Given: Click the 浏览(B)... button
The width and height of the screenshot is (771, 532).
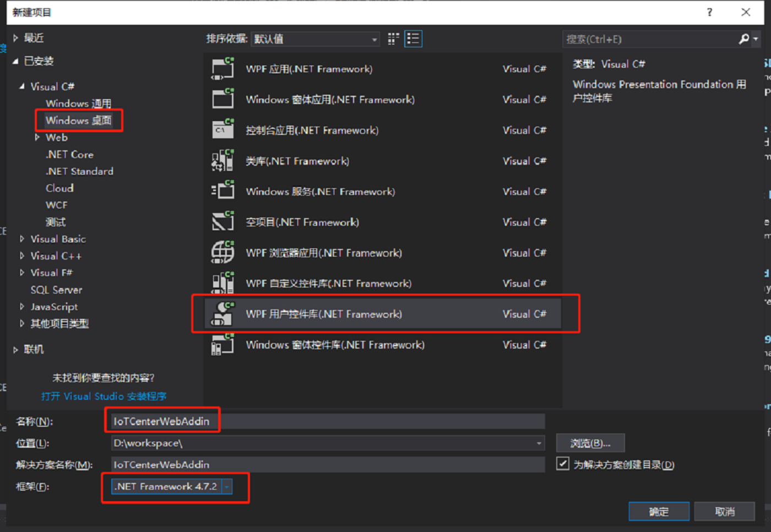Looking at the screenshot, I should pyautogui.click(x=590, y=443).
